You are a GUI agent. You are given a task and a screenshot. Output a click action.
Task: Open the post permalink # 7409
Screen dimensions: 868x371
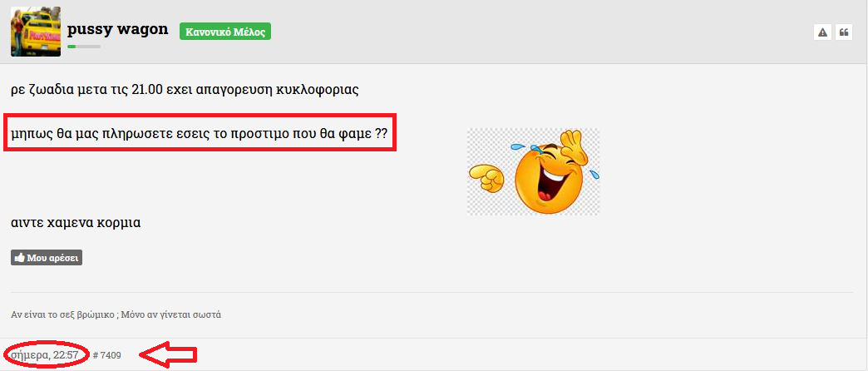click(x=107, y=355)
